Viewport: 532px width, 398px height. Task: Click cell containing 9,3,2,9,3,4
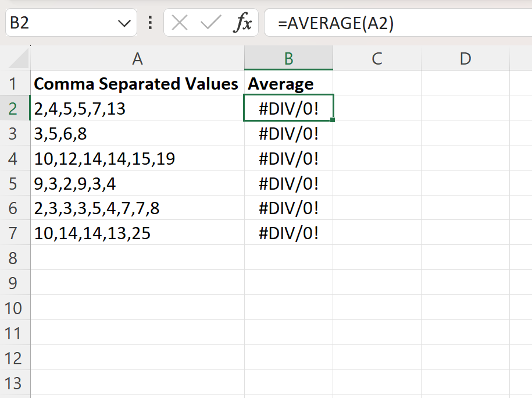click(x=137, y=183)
